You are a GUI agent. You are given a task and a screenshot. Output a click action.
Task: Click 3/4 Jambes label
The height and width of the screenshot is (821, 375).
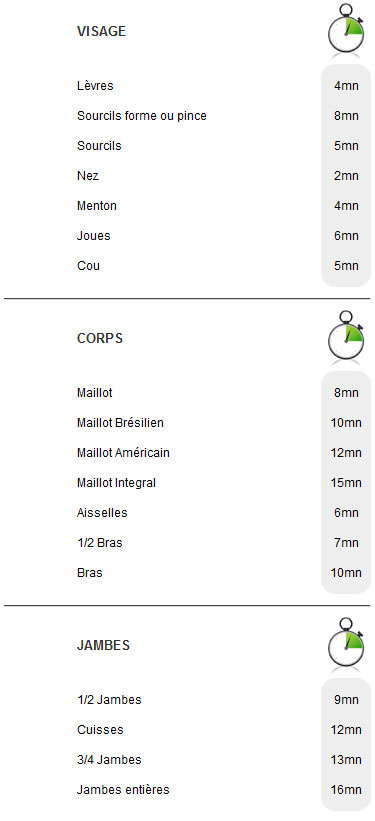(x=109, y=759)
